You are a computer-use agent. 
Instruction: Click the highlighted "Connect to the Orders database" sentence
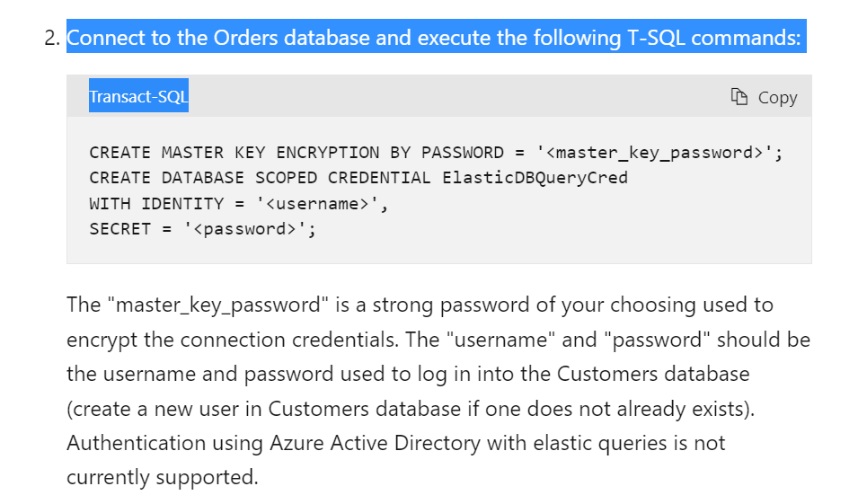[x=436, y=37]
